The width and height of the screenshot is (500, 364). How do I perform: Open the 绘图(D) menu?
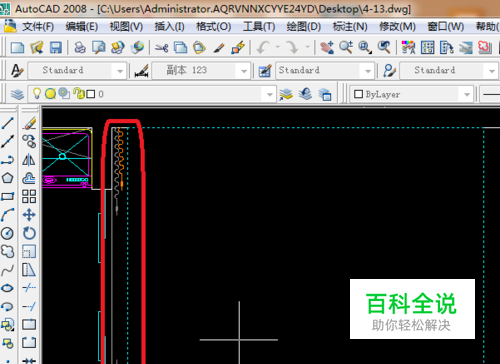click(303, 26)
